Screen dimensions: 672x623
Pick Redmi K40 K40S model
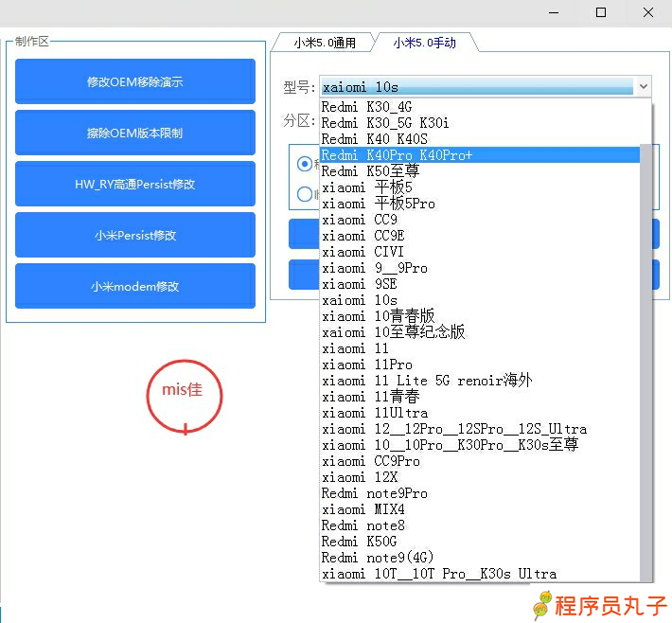click(480, 139)
